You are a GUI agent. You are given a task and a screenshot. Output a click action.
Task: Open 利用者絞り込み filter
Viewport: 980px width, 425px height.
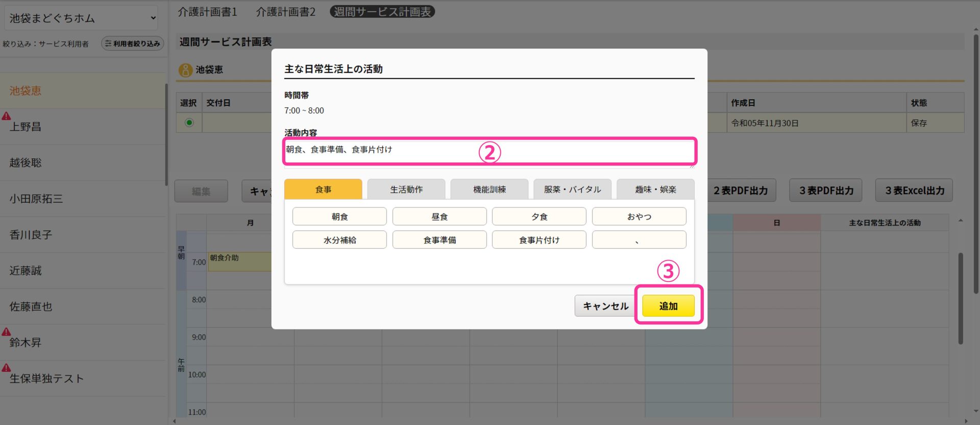click(x=133, y=44)
